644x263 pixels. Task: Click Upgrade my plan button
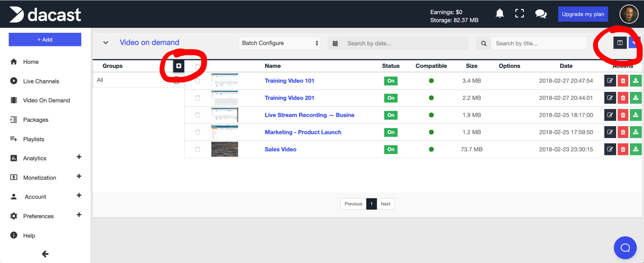coord(583,14)
